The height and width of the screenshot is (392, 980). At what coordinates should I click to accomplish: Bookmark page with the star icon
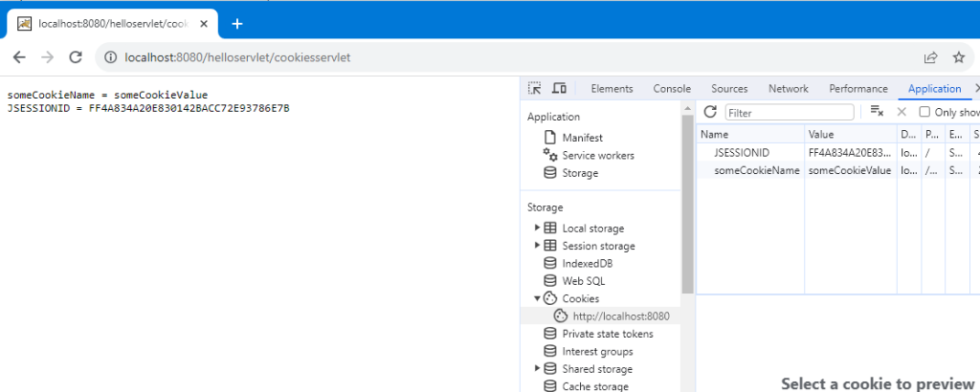tap(959, 57)
